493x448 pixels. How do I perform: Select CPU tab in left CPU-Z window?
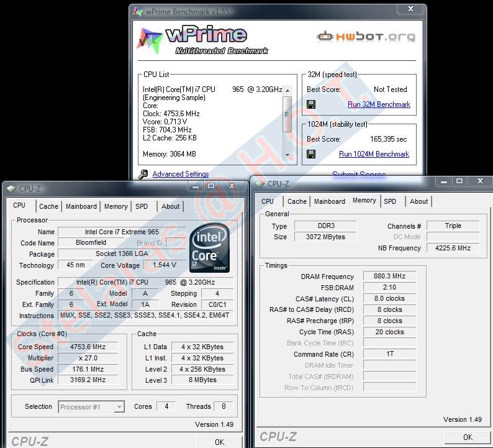point(19,205)
